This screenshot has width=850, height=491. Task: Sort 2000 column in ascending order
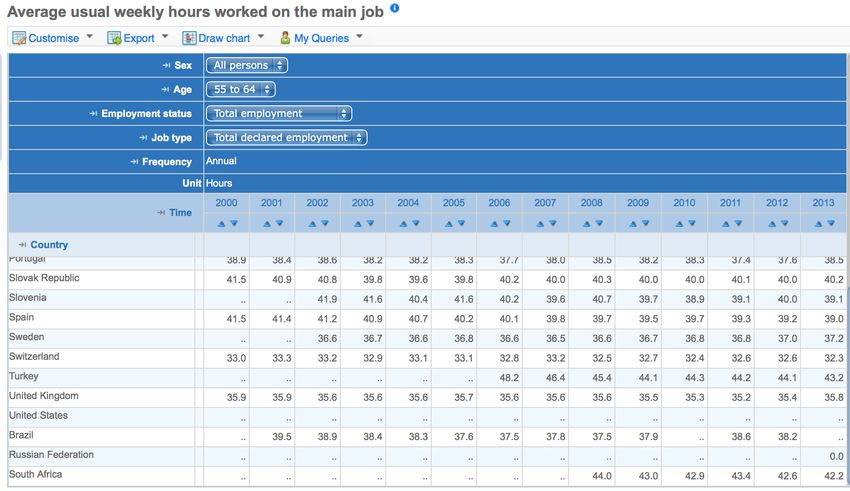[221, 224]
